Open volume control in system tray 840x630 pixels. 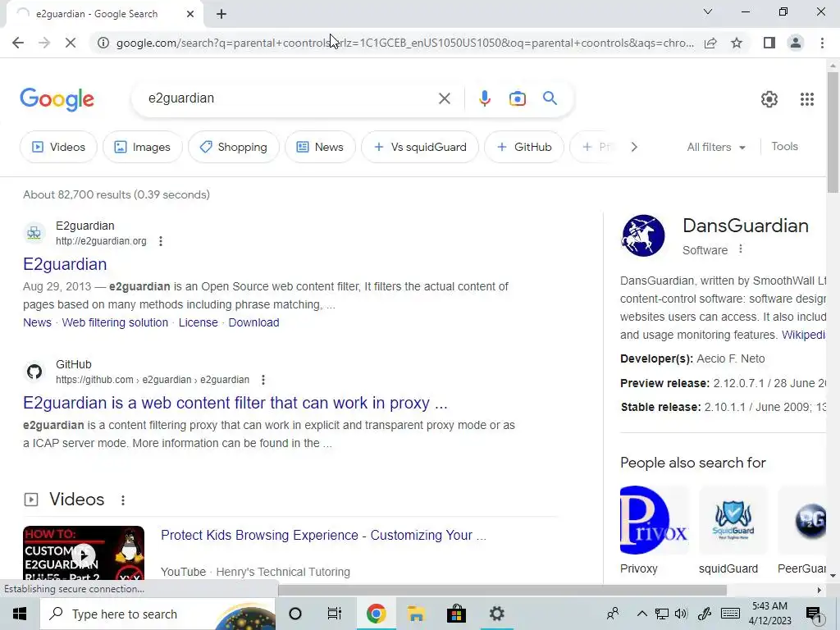(x=681, y=614)
